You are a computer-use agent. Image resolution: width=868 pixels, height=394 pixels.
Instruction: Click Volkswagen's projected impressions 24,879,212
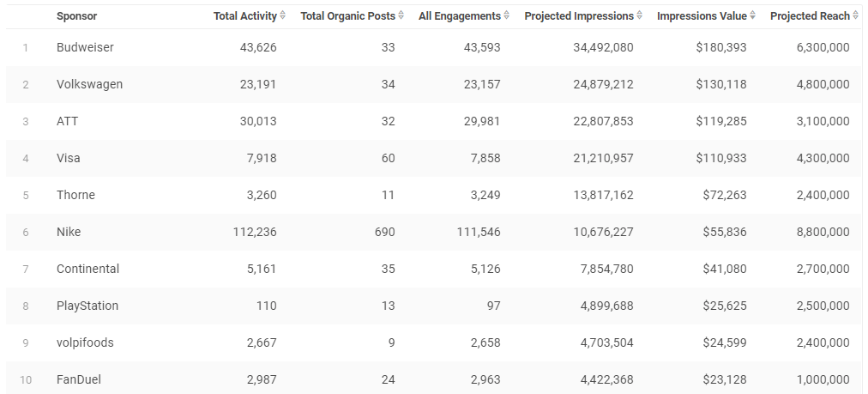point(603,84)
